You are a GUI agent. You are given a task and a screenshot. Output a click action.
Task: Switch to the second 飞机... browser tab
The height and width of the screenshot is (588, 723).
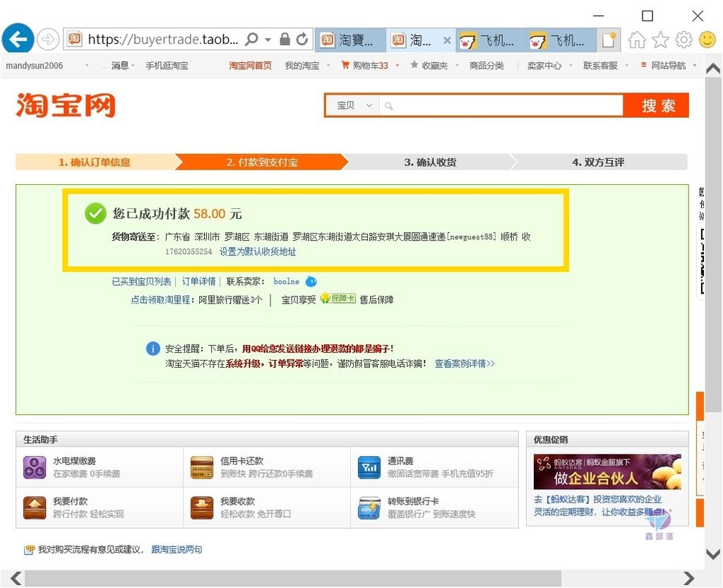[x=561, y=40]
